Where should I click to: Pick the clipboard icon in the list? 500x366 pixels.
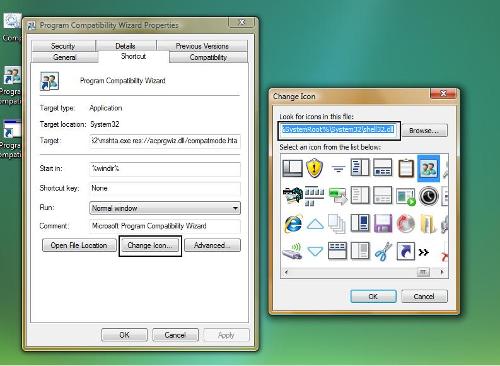click(x=406, y=168)
